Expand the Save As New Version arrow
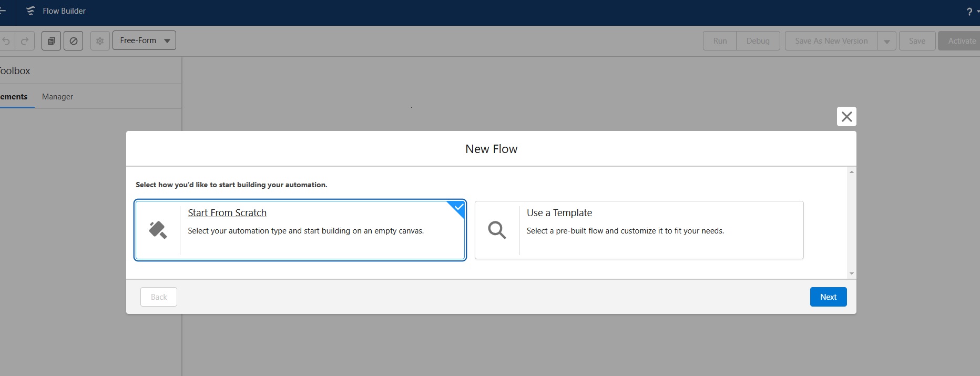Viewport: 980px width, 376px height. coord(886,41)
